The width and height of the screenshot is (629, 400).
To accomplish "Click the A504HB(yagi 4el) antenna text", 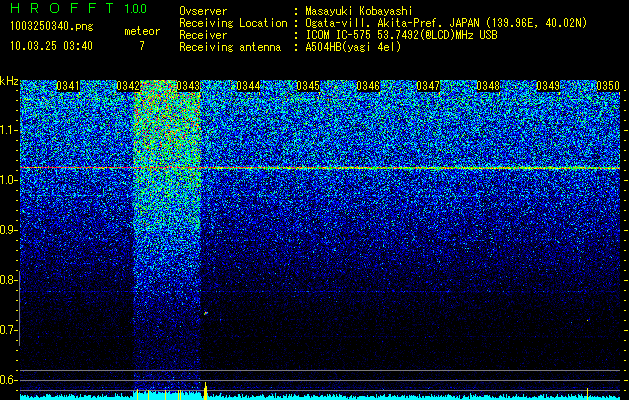I will coord(353,47).
